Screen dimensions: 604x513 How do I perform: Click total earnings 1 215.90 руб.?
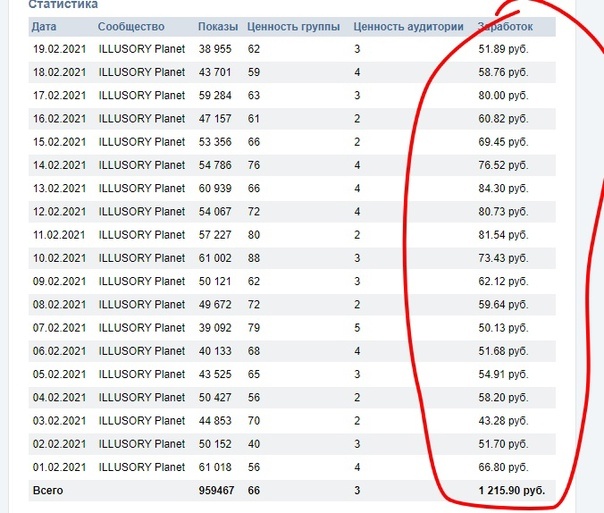tap(512, 491)
